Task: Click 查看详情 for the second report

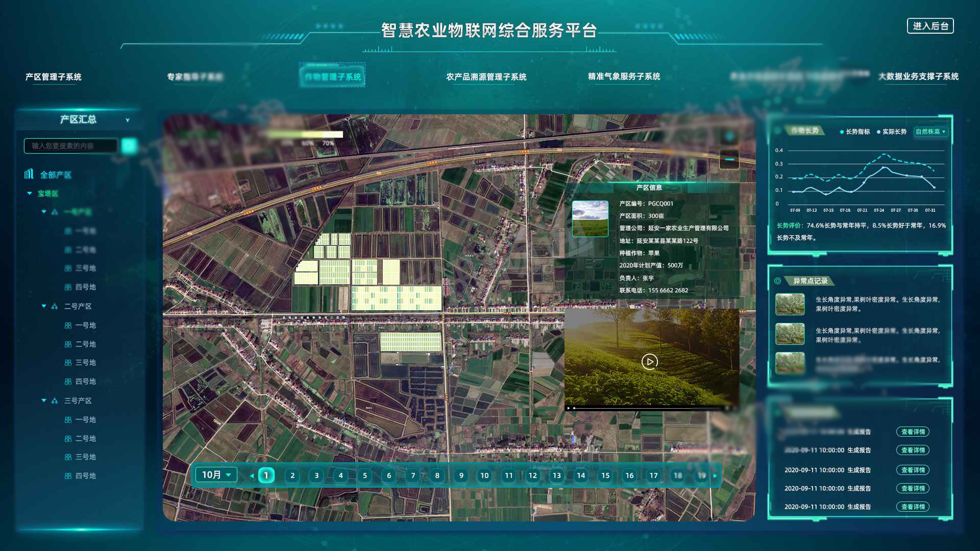Action: 913,450
